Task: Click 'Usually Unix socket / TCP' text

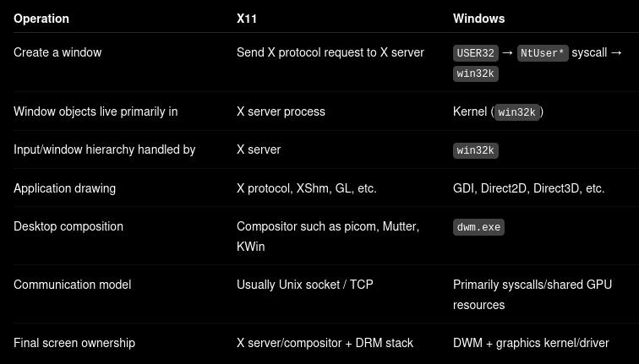Action: [x=305, y=285]
